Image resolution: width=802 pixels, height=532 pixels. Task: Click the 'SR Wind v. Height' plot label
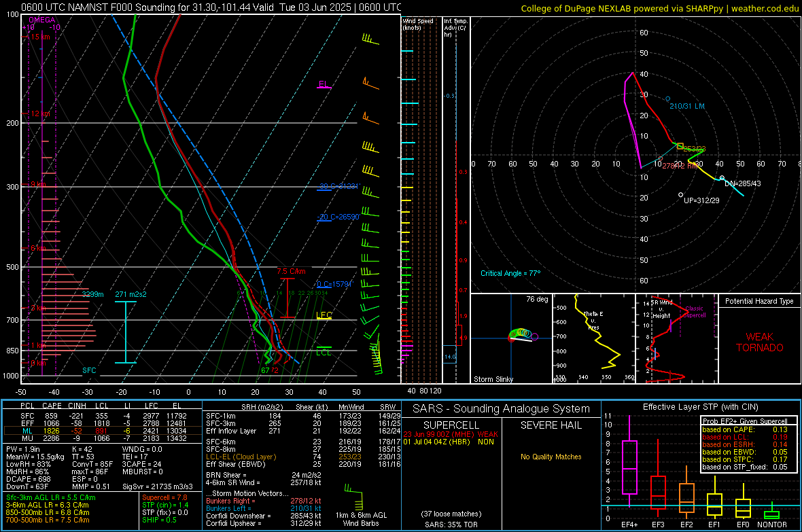662,309
